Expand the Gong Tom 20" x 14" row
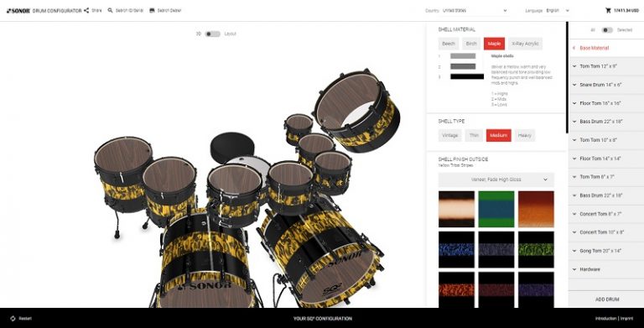 pyautogui.click(x=605, y=251)
